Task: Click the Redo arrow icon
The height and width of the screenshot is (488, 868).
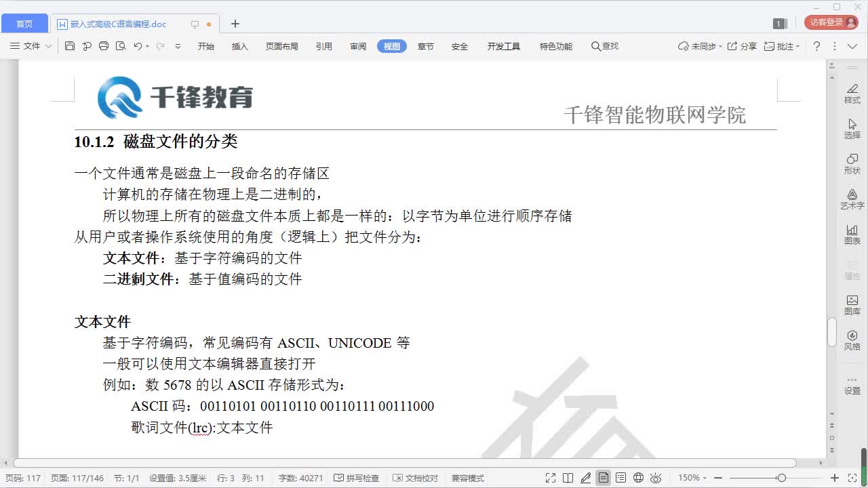Action: tap(160, 46)
